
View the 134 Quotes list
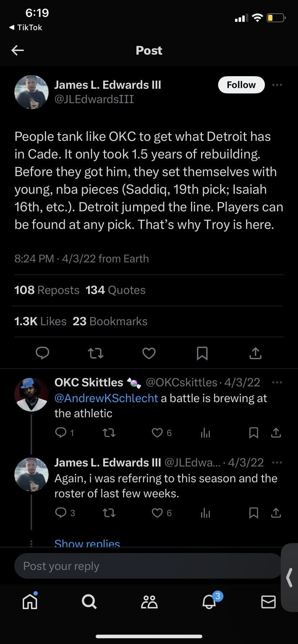[116, 290]
